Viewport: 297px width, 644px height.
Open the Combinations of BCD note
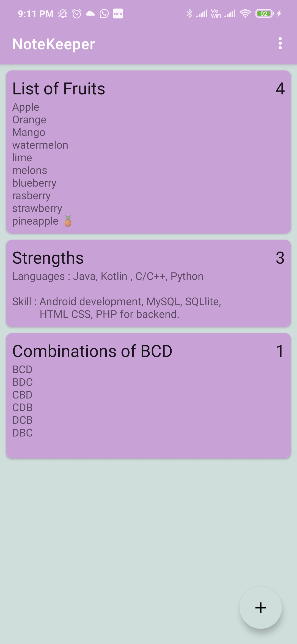[148, 394]
